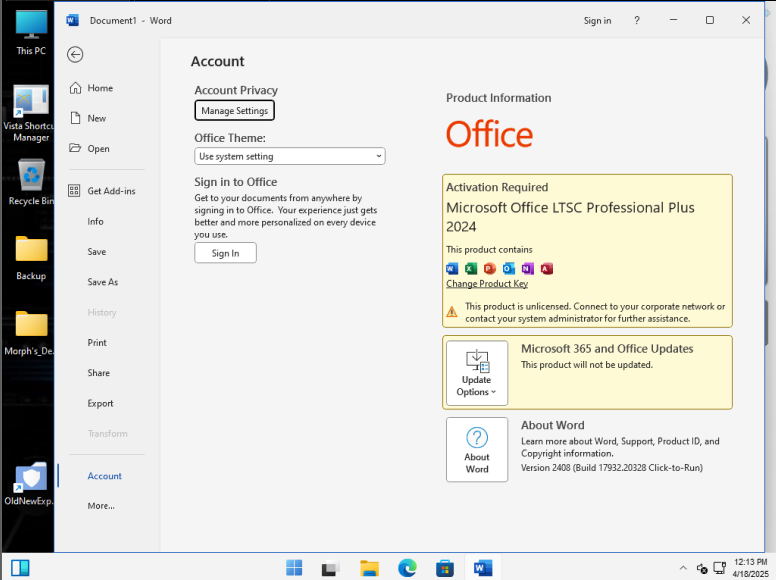Open the Info page
The height and width of the screenshot is (580, 776).
tap(96, 221)
